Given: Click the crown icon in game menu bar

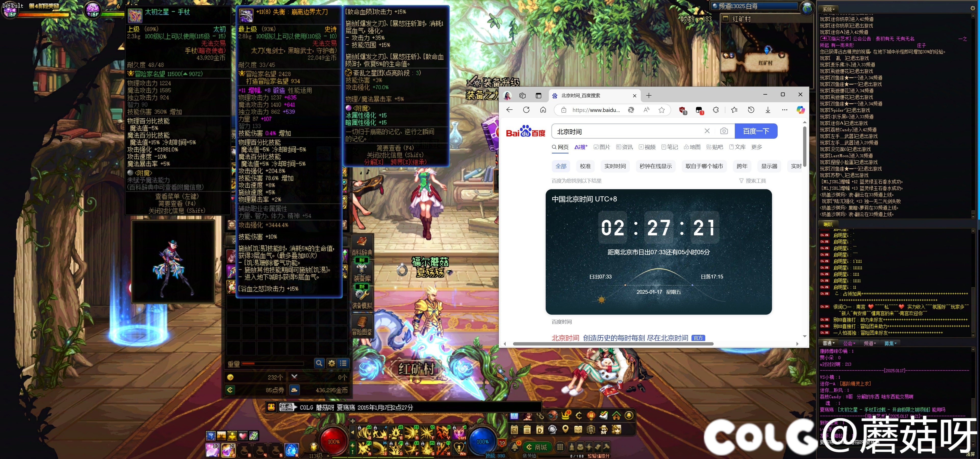Looking at the screenshot, I should [566, 416].
